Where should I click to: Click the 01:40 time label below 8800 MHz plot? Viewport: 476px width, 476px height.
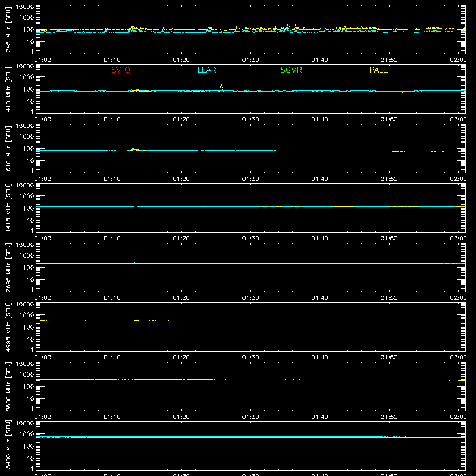320,417
